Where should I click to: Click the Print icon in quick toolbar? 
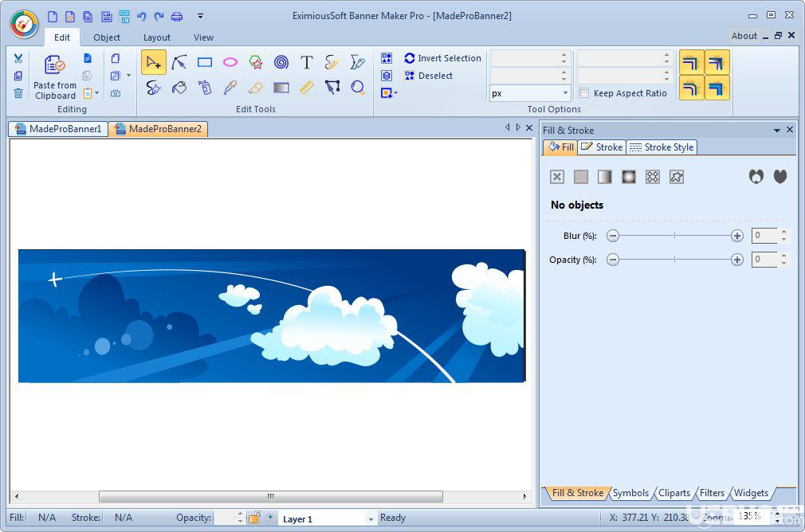click(177, 17)
